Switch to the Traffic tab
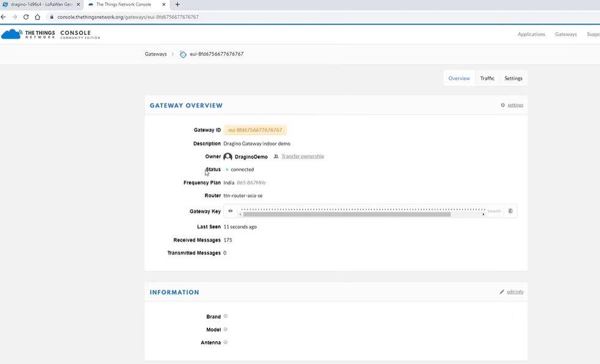Viewport: 600px width, 364px height. click(x=487, y=78)
